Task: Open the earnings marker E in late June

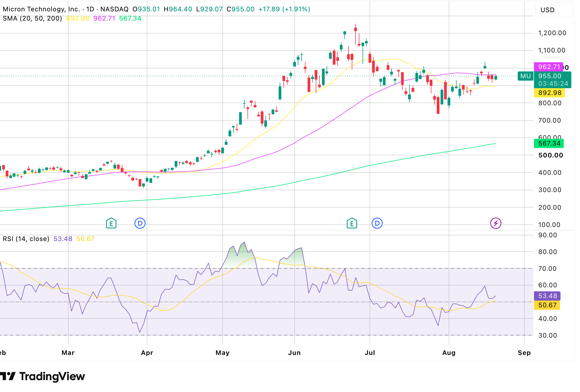Action: click(352, 223)
